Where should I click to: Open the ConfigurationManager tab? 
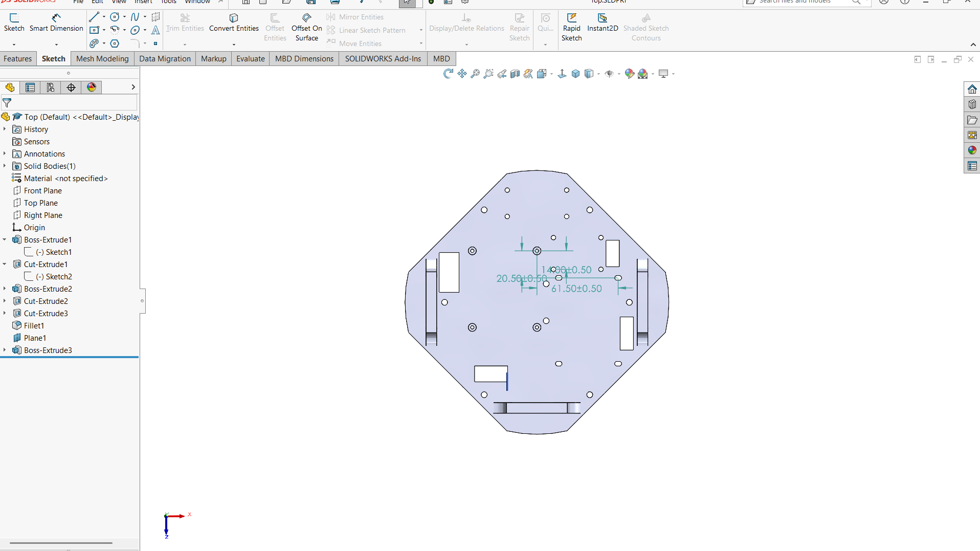(x=51, y=87)
